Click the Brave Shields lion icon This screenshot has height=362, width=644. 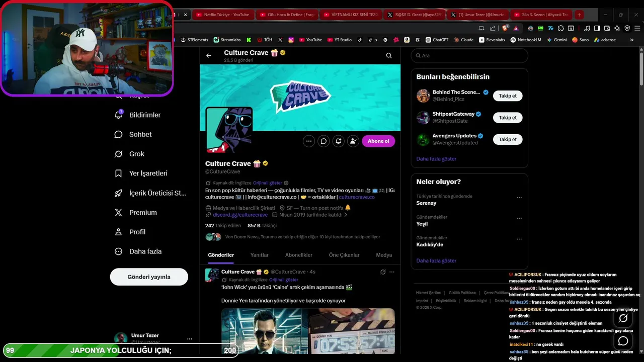(x=506, y=28)
